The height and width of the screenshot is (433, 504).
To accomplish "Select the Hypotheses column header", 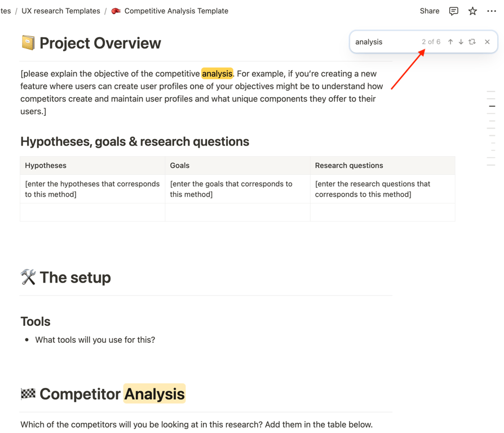I will tap(46, 166).
